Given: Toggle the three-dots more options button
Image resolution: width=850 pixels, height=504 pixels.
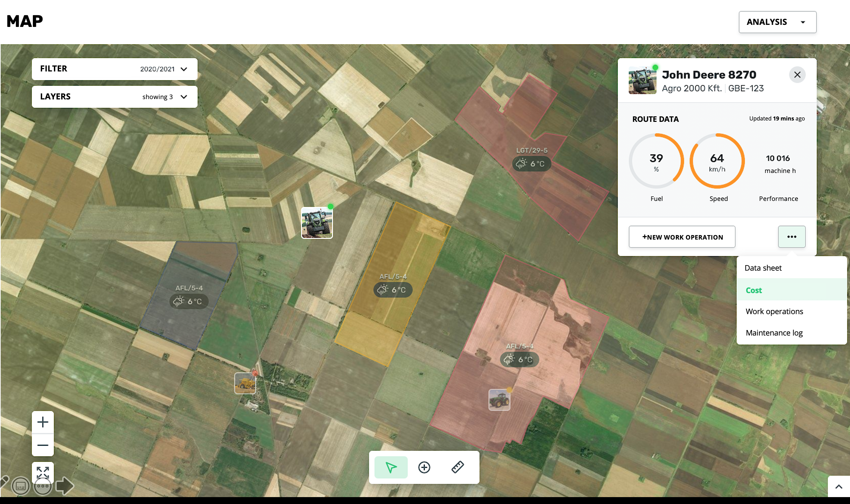Looking at the screenshot, I should [x=791, y=237].
